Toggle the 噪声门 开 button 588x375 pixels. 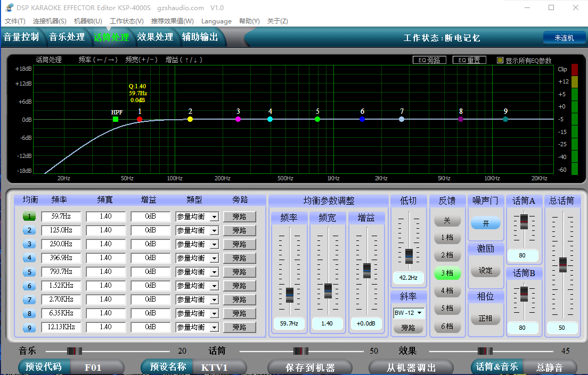point(486,223)
